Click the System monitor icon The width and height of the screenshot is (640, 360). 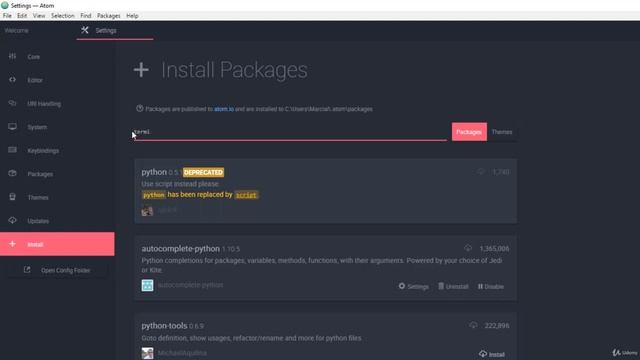pyautogui.click(x=12, y=127)
